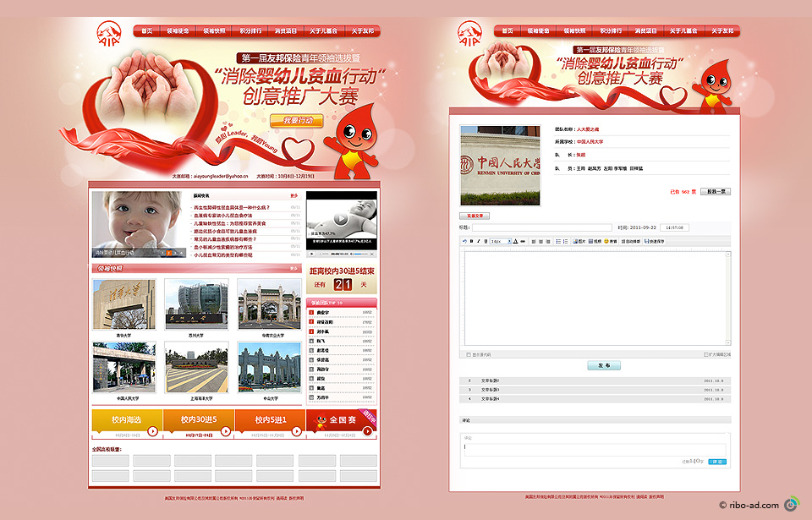This screenshot has height=520, width=812.
Task: Insert a numbered list in the editor
Action: coord(566,241)
